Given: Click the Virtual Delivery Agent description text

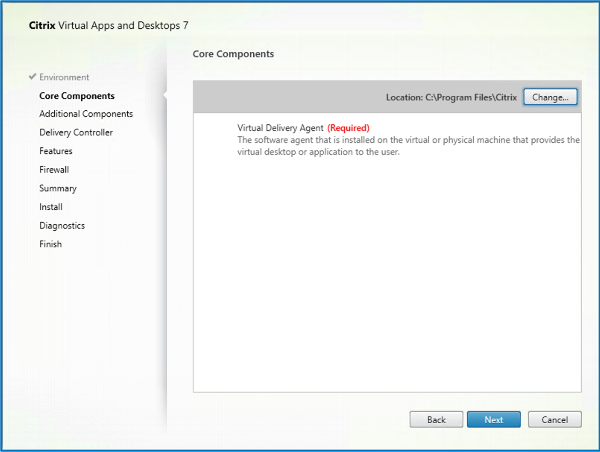Looking at the screenshot, I should 408,146.
